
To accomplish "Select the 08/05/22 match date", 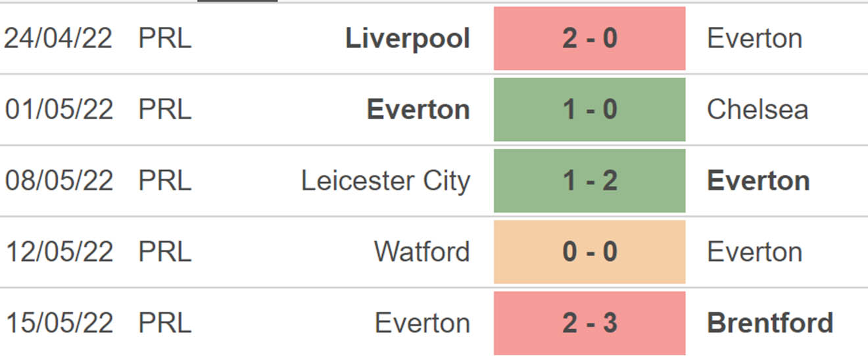I will pos(59,180).
